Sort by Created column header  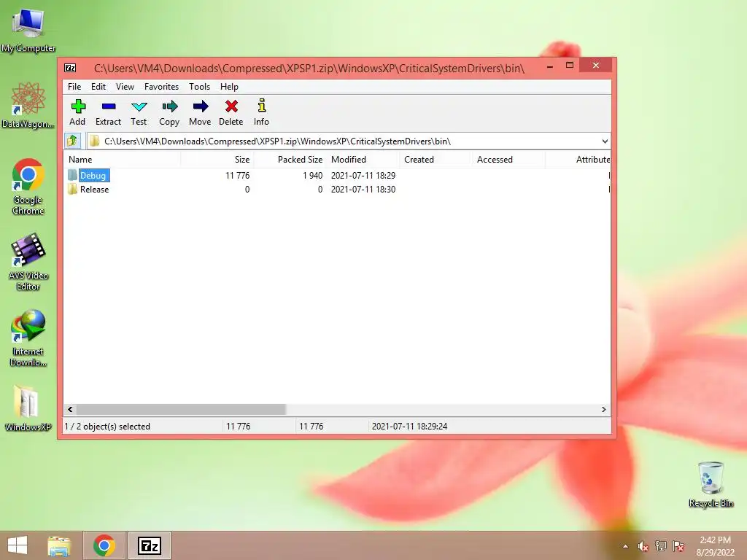[x=436, y=160]
